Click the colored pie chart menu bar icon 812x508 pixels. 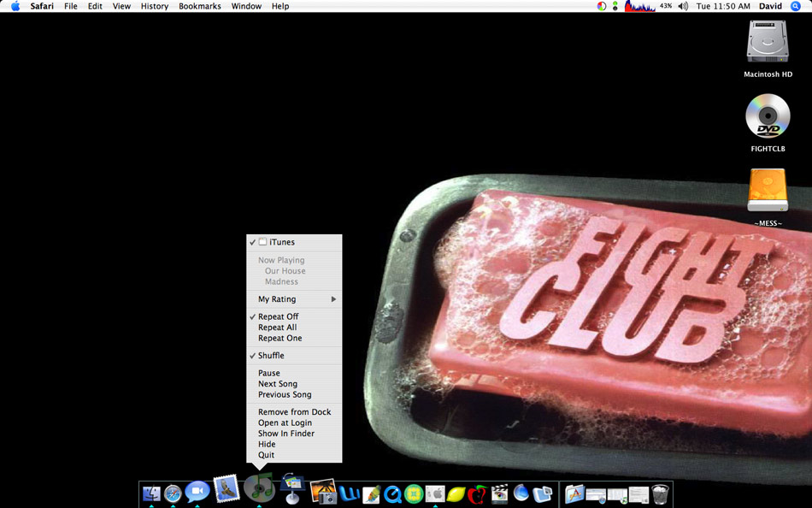[x=601, y=6]
